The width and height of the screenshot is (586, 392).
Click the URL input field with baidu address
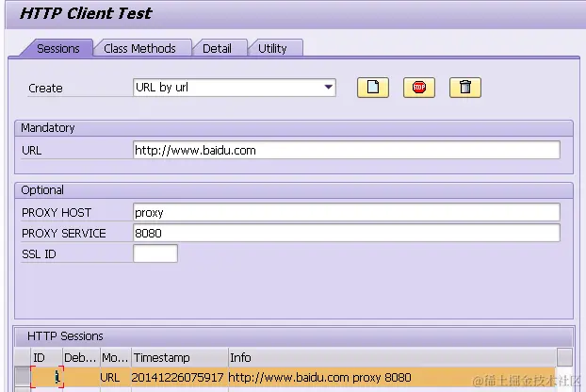[347, 150]
